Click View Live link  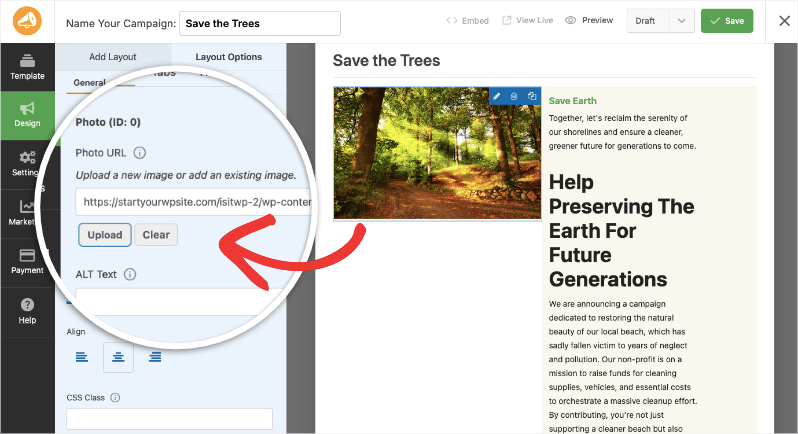[527, 20]
